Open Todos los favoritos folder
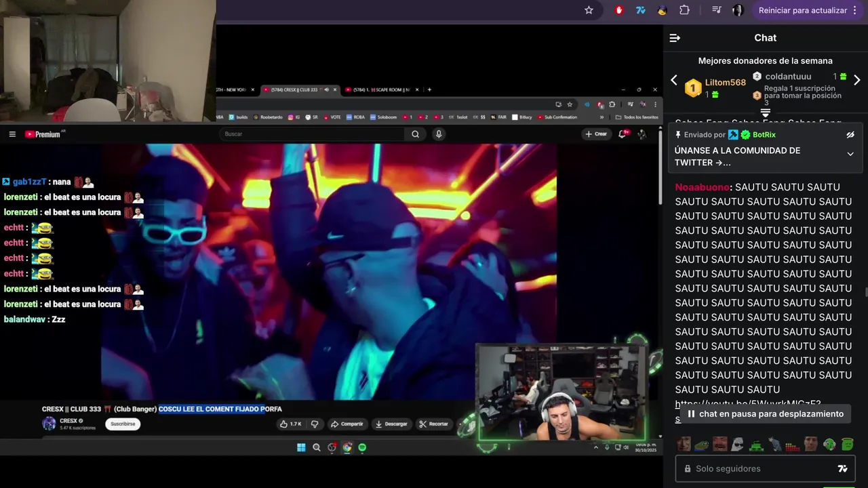 pos(637,117)
